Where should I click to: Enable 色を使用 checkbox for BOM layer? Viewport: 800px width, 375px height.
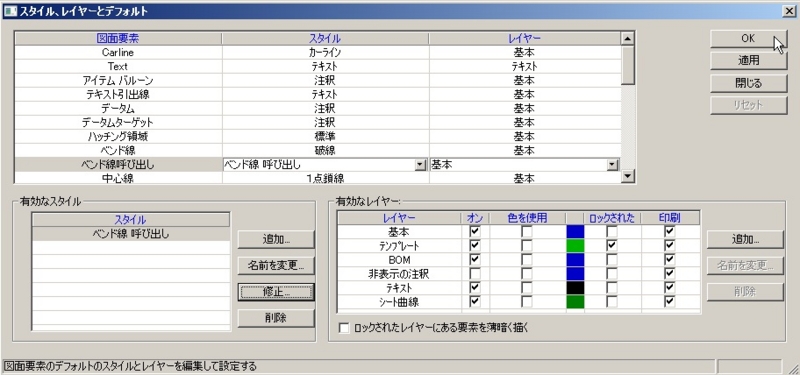click(527, 260)
